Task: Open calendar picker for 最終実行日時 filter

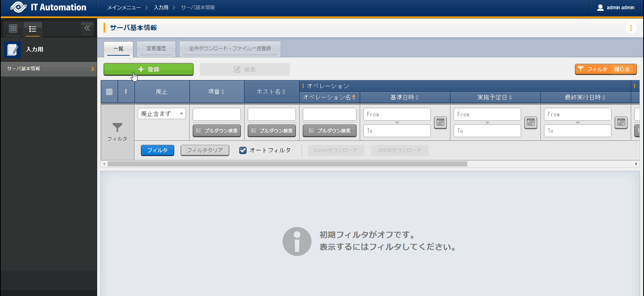Action: pyautogui.click(x=621, y=122)
